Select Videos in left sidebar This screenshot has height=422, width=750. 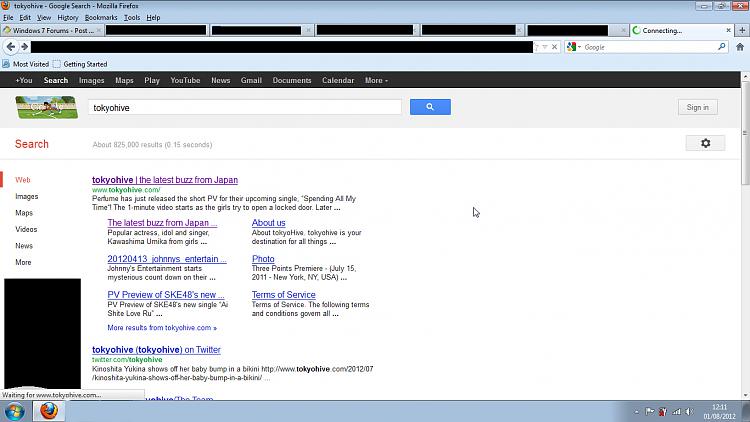pyautogui.click(x=26, y=229)
